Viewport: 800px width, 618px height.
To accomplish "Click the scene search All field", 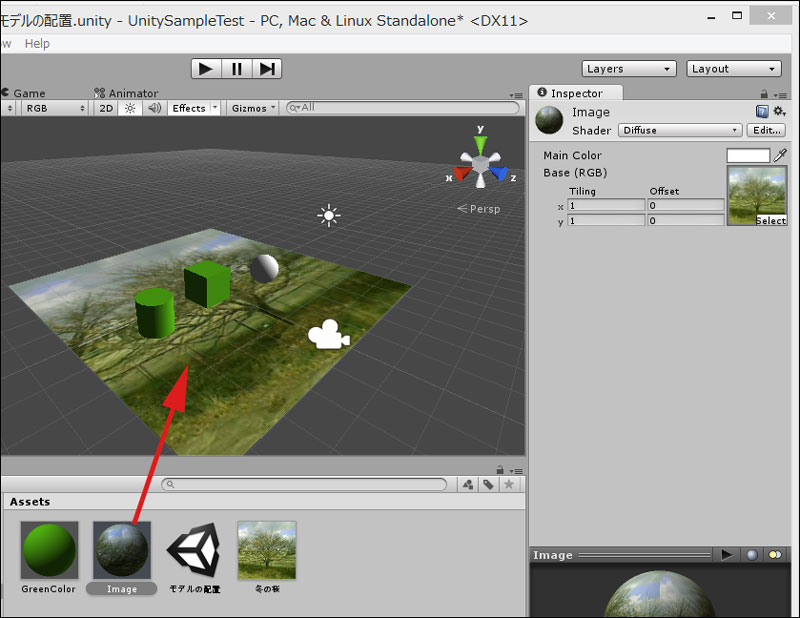I will coord(403,108).
